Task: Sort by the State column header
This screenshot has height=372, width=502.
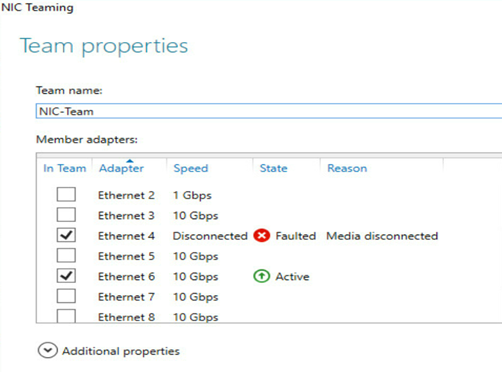Action: coord(273,168)
